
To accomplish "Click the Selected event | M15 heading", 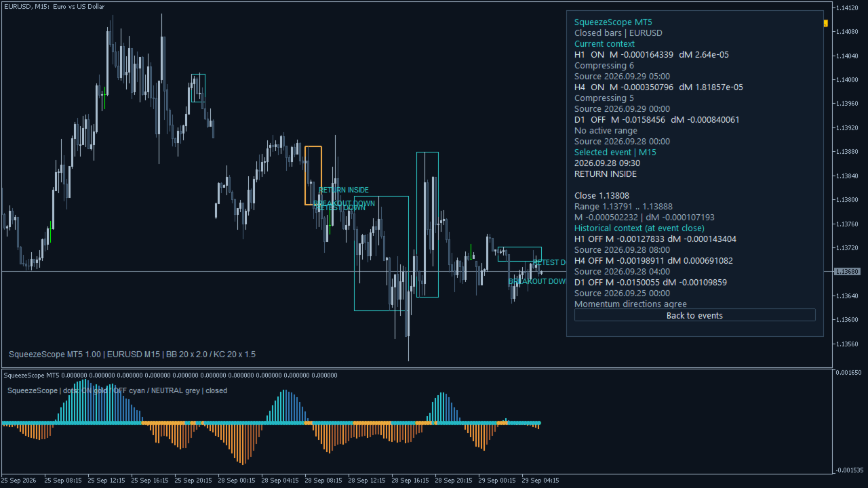I will [x=615, y=152].
